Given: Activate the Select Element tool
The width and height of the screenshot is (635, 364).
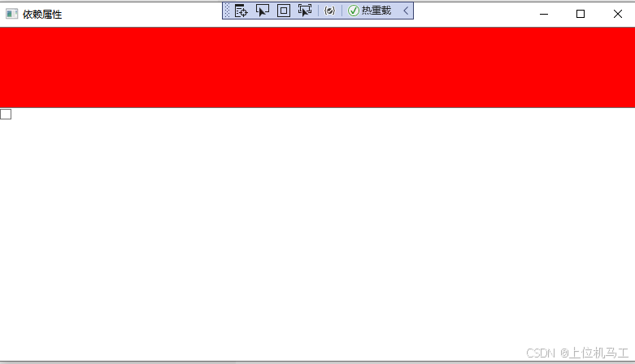Looking at the screenshot, I should pyautogui.click(x=263, y=11).
